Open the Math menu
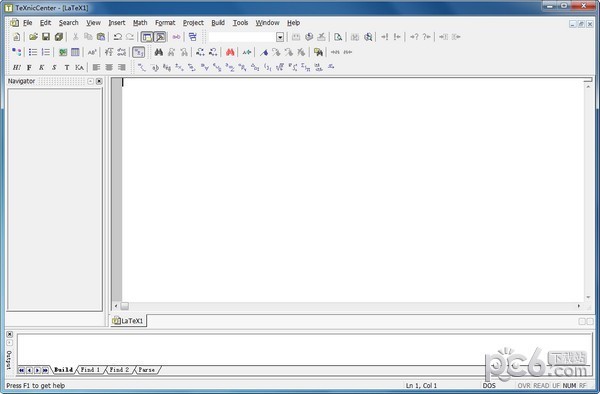Viewport: 600px width, 394px height. [x=140, y=23]
